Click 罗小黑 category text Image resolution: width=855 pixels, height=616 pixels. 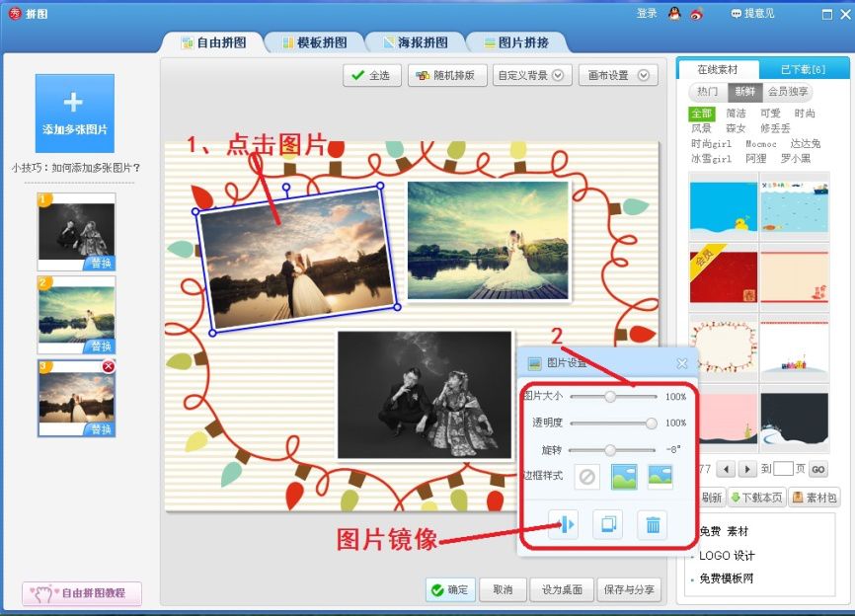click(796, 159)
